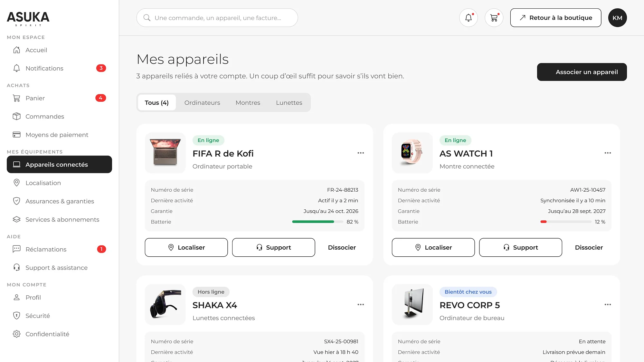The width and height of the screenshot is (644, 362).
Task: Switch to the Lunettes tab
Action: click(289, 103)
